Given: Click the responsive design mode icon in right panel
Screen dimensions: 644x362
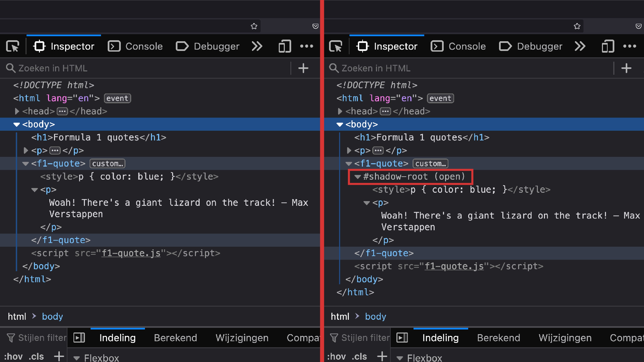Looking at the screenshot, I should [608, 46].
